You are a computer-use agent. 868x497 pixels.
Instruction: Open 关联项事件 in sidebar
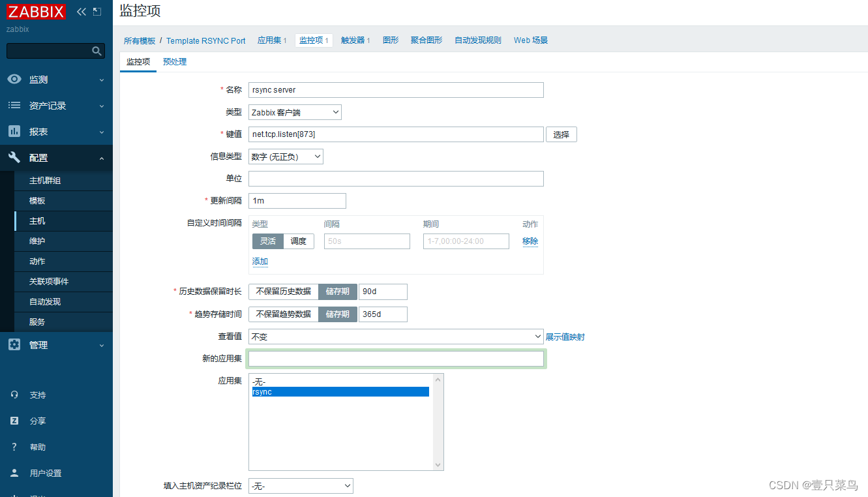63,282
